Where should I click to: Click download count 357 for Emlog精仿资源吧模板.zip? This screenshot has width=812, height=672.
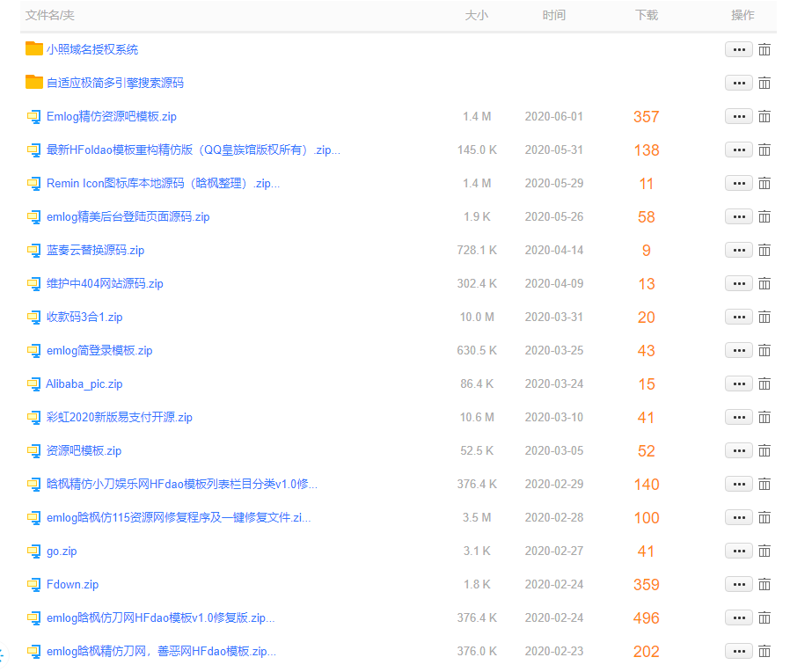point(646,116)
